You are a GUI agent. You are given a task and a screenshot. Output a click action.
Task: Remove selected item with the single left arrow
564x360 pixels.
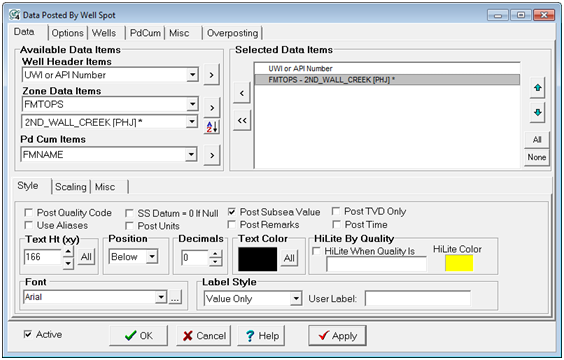pyautogui.click(x=242, y=93)
